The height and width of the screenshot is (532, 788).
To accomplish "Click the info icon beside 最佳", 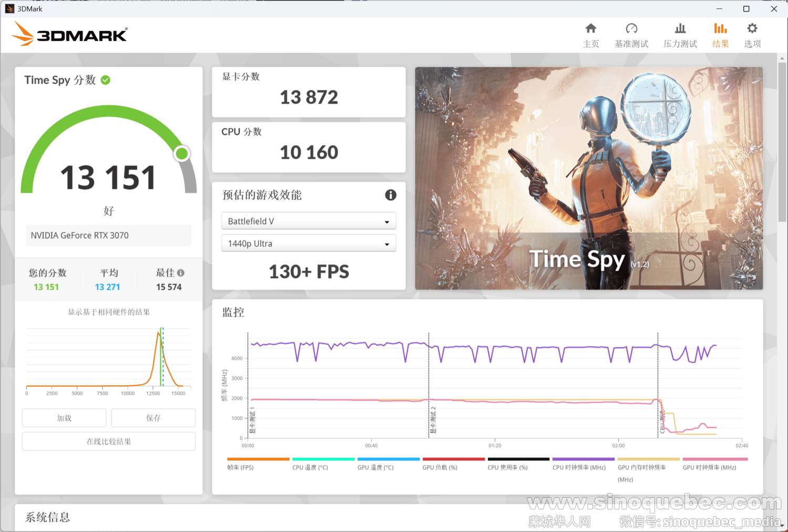I will click(181, 273).
